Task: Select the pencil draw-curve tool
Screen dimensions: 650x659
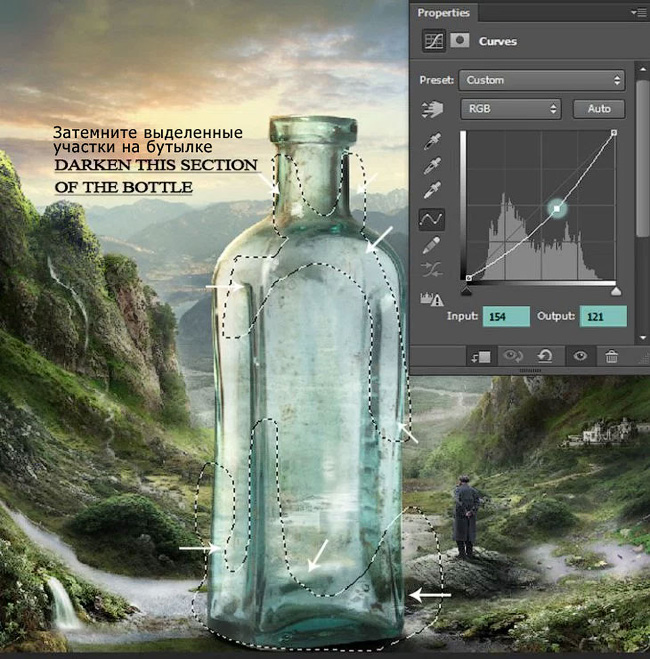Action: pyautogui.click(x=432, y=245)
